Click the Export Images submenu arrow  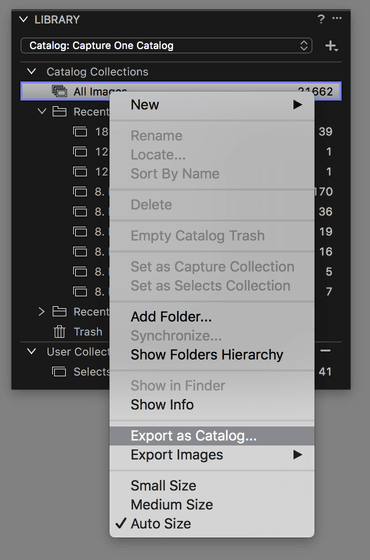point(298,455)
